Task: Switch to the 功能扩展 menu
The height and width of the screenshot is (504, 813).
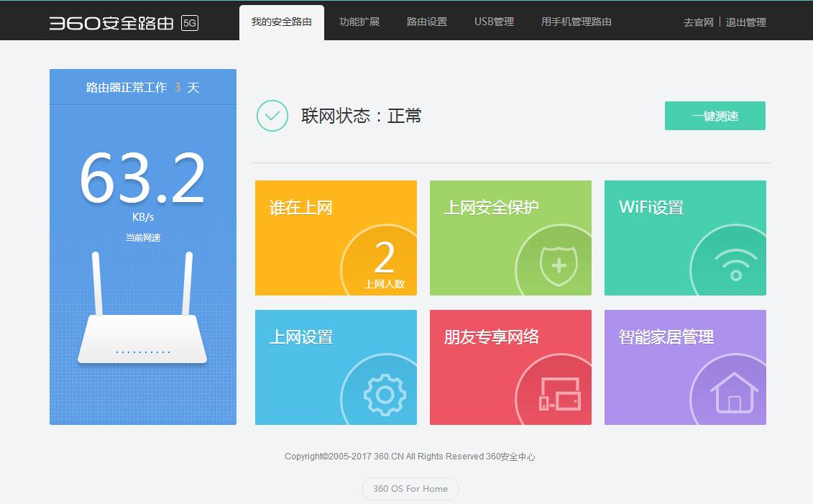Action: tap(359, 22)
